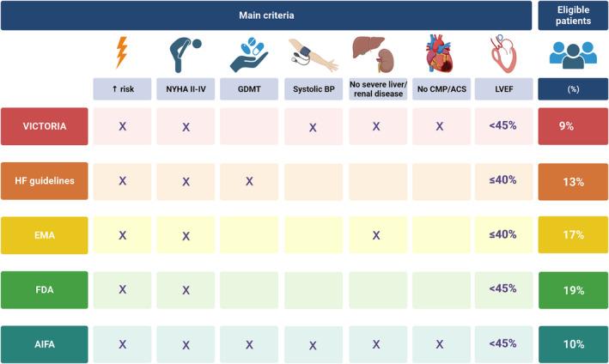Click the bent-over person NYHA icon
Image resolution: width=609 pixels, height=364 pixels.
coord(186,54)
